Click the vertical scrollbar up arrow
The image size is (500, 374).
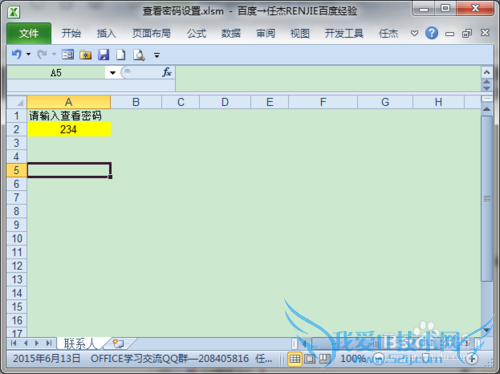click(487, 109)
